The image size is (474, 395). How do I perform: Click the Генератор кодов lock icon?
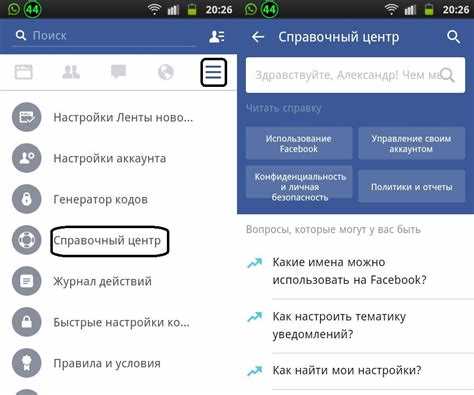[x=27, y=199]
